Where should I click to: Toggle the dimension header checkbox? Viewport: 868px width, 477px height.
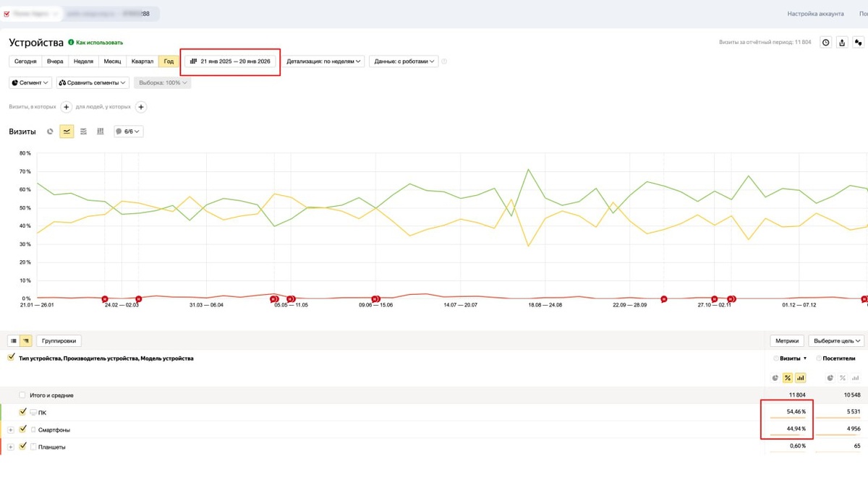tap(11, 357)
